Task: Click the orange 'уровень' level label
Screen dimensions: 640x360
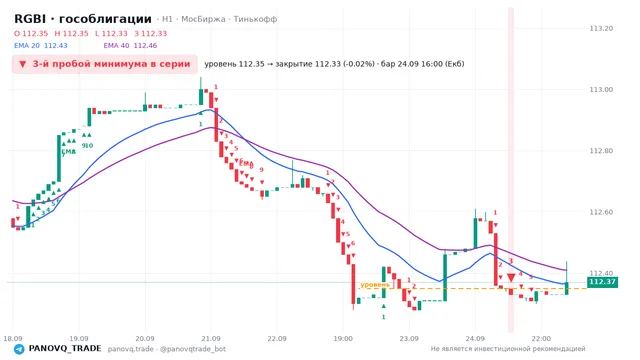Action: pos(375,284)
